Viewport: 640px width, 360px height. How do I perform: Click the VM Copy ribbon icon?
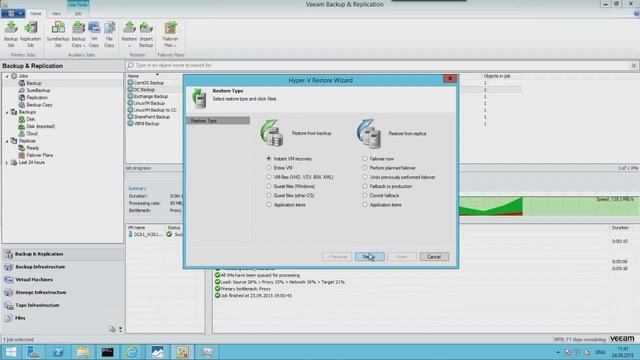point(94,34)
